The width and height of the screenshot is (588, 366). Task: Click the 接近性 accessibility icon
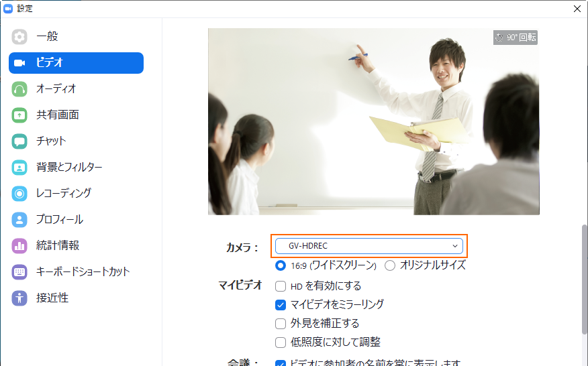coord(19,298)
